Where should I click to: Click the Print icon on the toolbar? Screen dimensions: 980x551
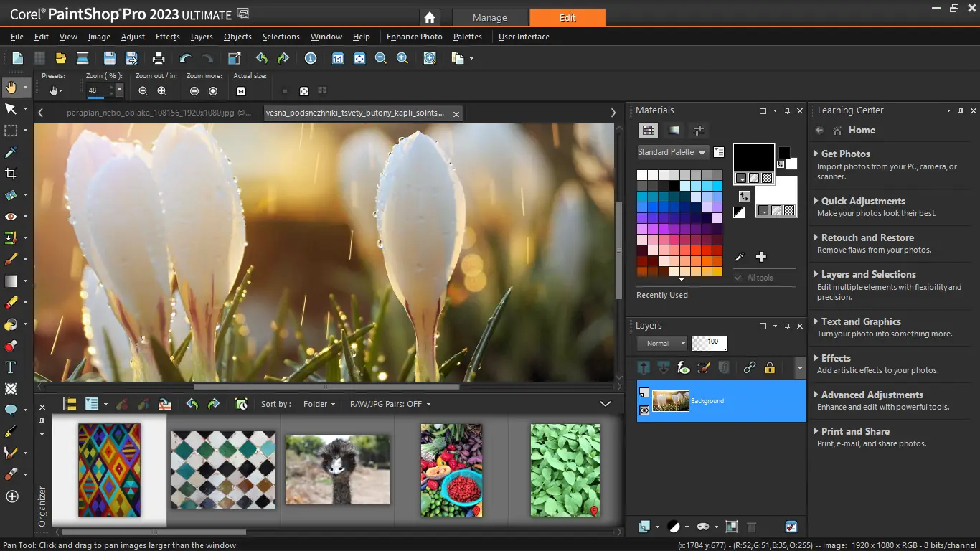coord(157,58)
